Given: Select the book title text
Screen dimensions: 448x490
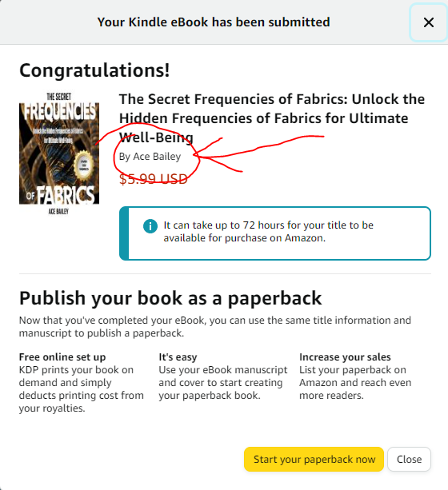Looking at the screenshot, I should 272,118.
